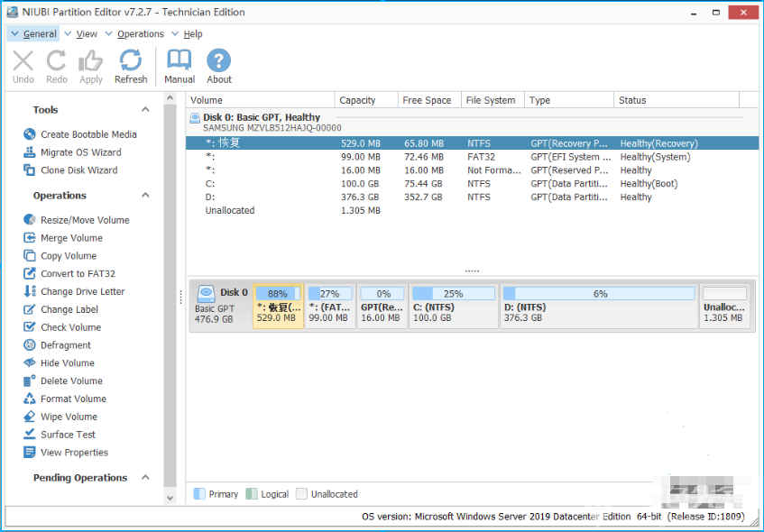Click the Delete Volume link
The image size is (764, 532).
(71, 381)
